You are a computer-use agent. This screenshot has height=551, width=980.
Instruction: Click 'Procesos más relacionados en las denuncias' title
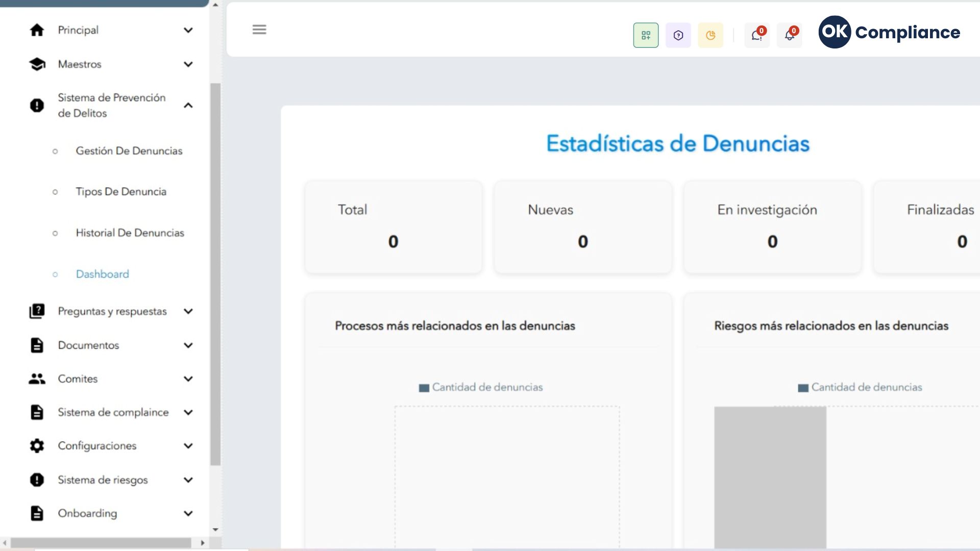pyautogui.click(x=455, y=325)
